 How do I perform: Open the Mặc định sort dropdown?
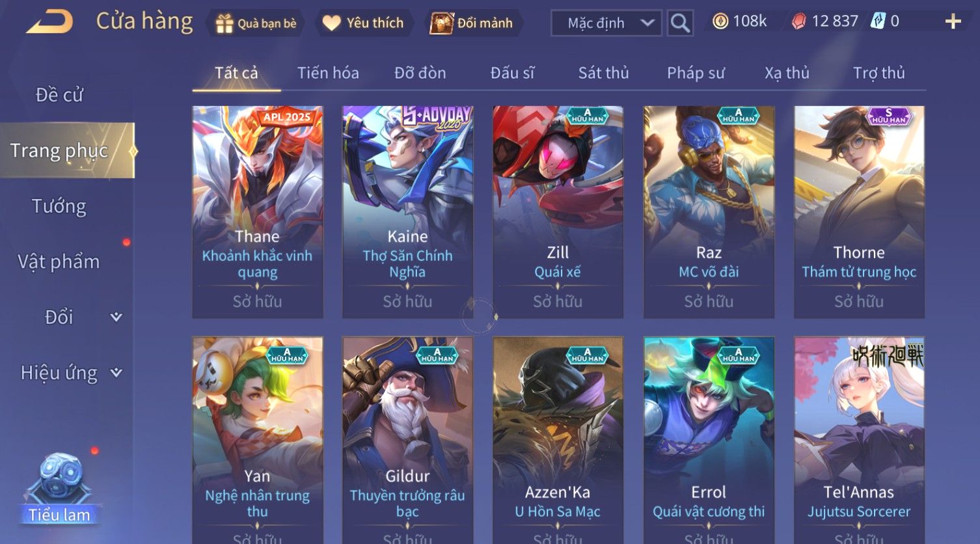(x=606, y=23)
